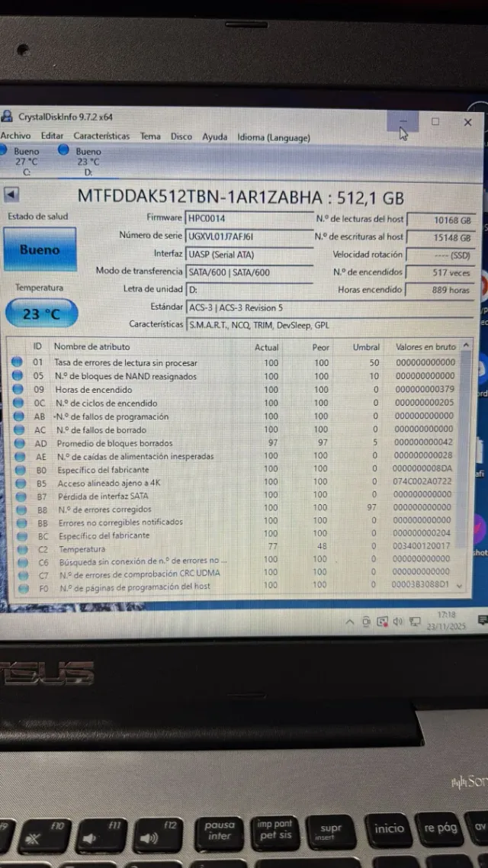Open the Ayuda menu

(215, 137)
